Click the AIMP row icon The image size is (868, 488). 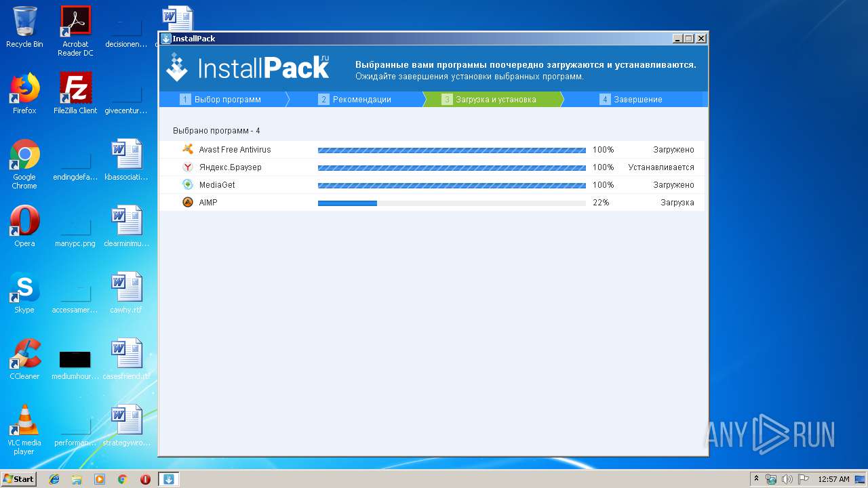click(x=188, y=202)
